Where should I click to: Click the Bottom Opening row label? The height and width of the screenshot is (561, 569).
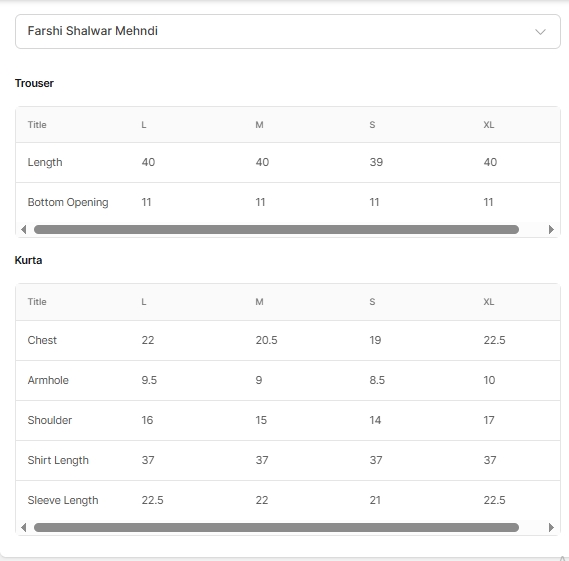tap(68, 202)
